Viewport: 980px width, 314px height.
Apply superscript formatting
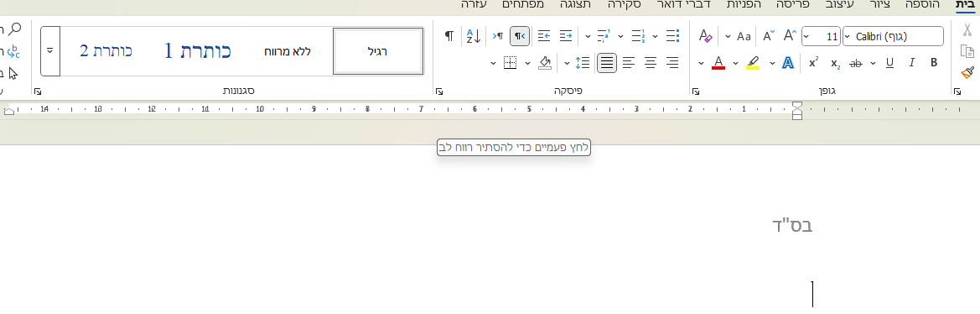tap(813, 63)
